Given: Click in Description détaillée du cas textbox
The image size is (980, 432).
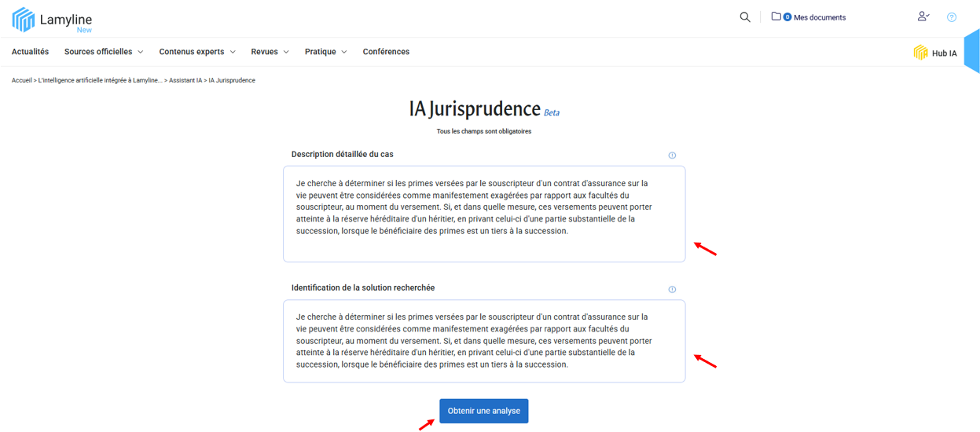Looking at the screenshot, I should (x=484, y=214).
